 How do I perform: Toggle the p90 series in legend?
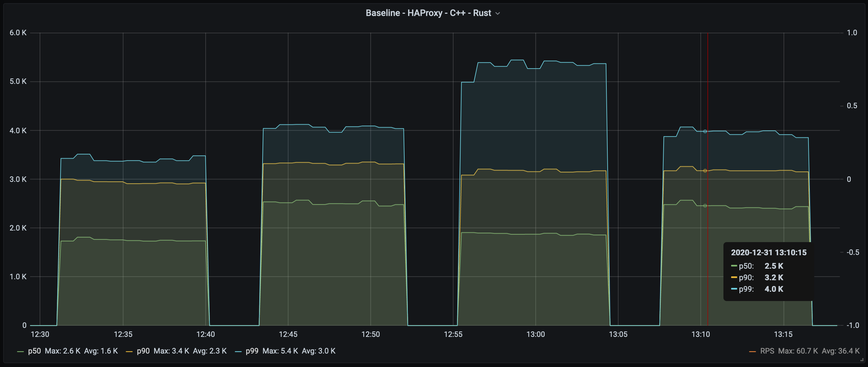(x=143, y=351)
